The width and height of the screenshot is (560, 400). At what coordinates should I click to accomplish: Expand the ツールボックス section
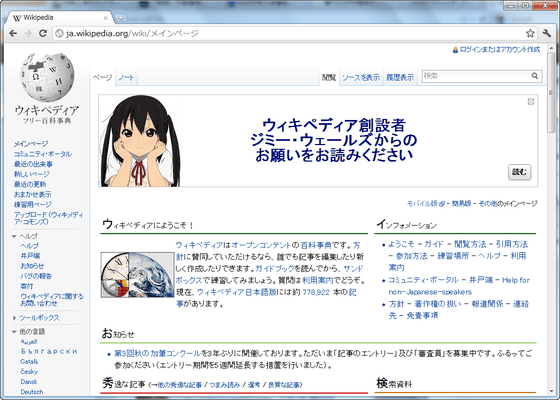pyautogui.click(x=14, y=318)
